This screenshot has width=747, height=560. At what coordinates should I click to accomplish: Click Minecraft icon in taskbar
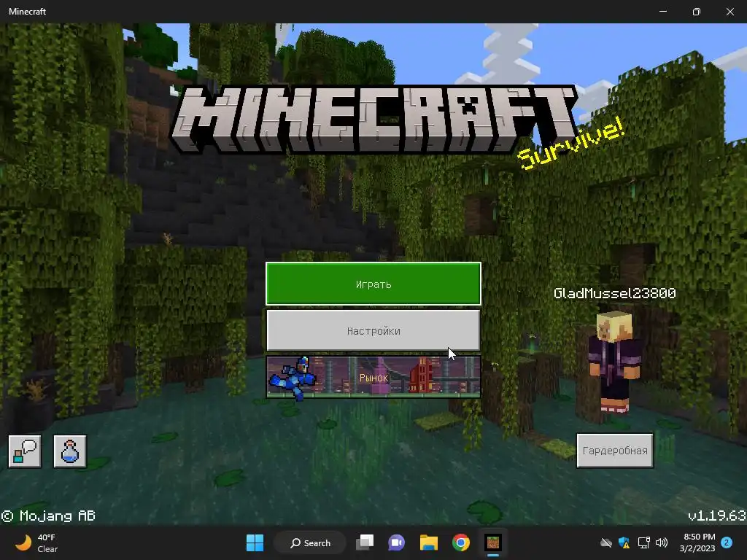(493, 542)
